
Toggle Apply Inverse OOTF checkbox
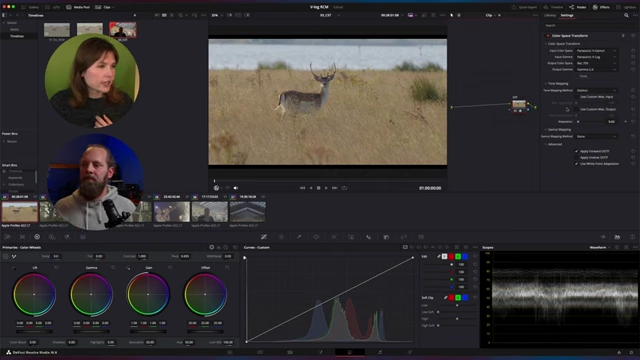577,158
